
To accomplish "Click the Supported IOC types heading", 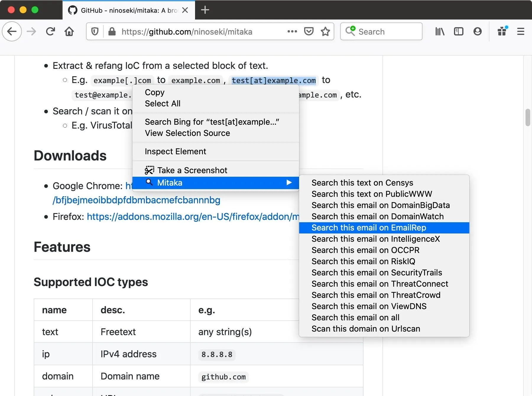I will tap(91, 282).
